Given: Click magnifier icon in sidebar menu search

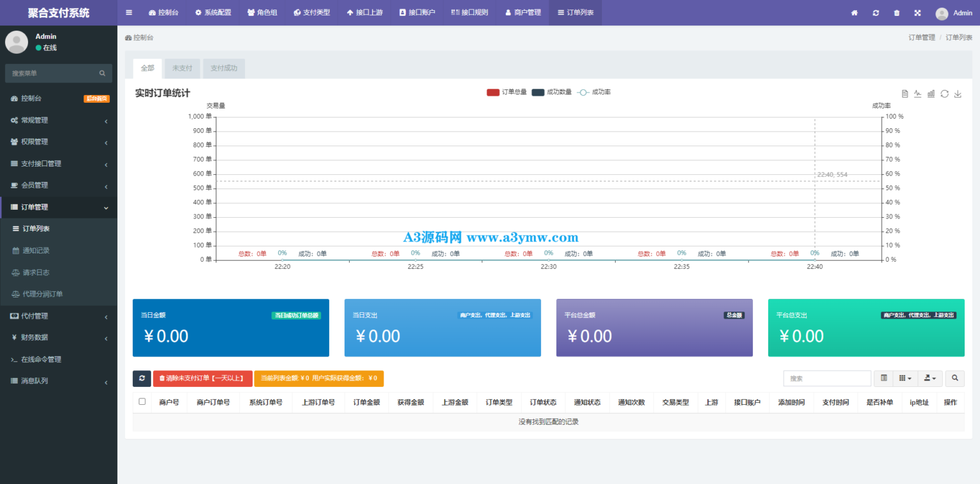Looking at the screenshot, I should (x=102, y=73).
